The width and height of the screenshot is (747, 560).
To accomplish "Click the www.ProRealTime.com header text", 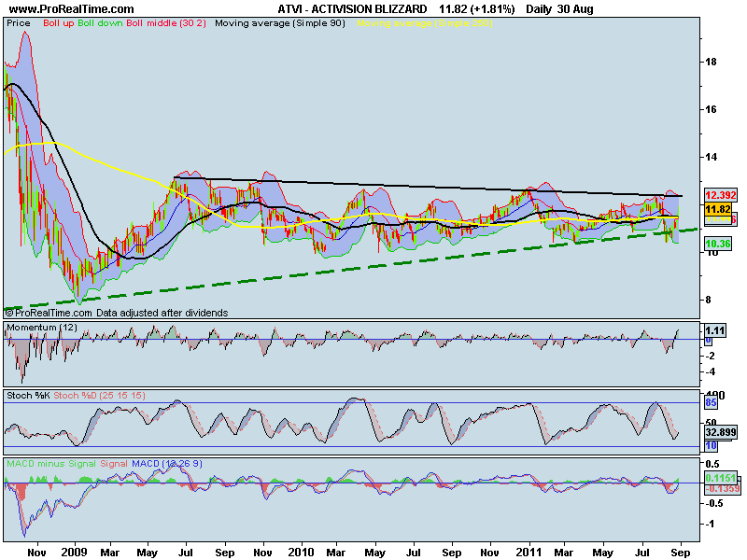I will coord(72,8).
